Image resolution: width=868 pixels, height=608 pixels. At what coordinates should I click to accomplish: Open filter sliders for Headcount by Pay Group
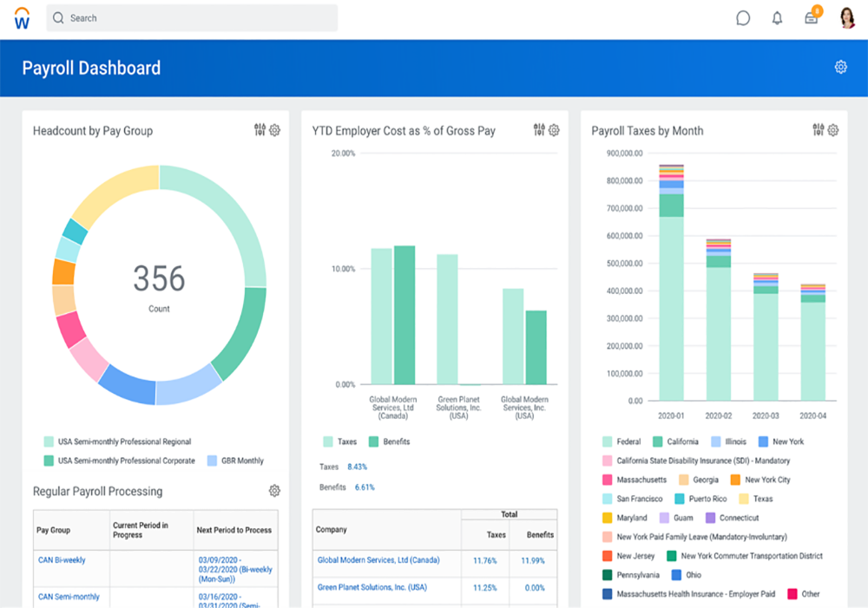[x=260, y=129]
